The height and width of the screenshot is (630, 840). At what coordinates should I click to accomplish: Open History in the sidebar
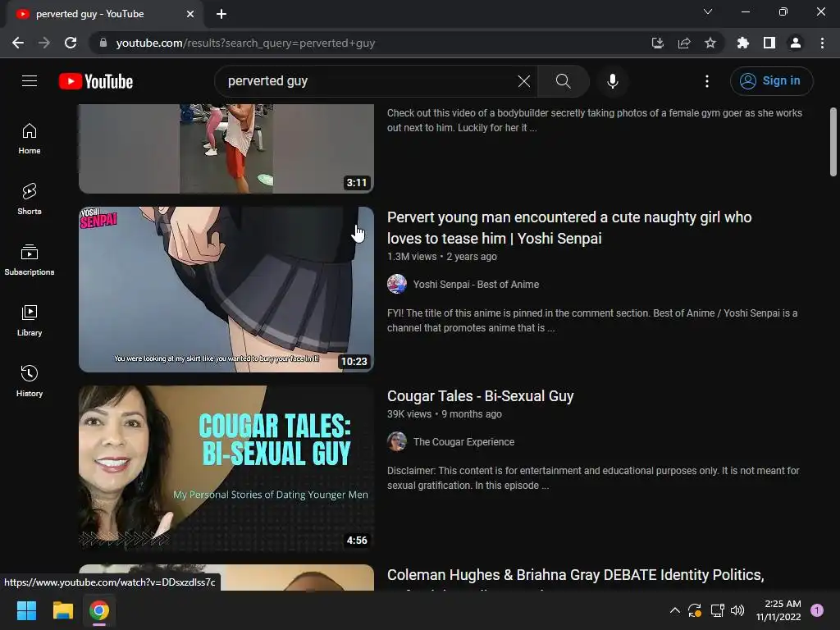pyautogui.click(x=30, y=381)
